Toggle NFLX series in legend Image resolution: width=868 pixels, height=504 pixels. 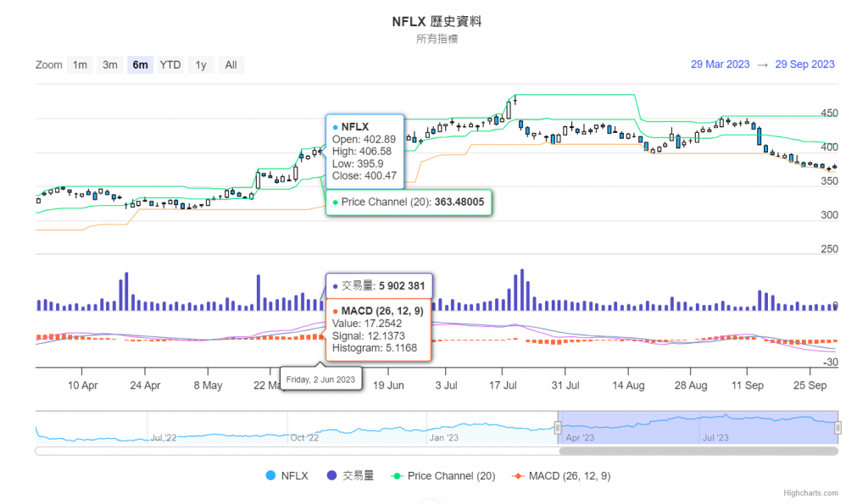[x=287, y=476]
